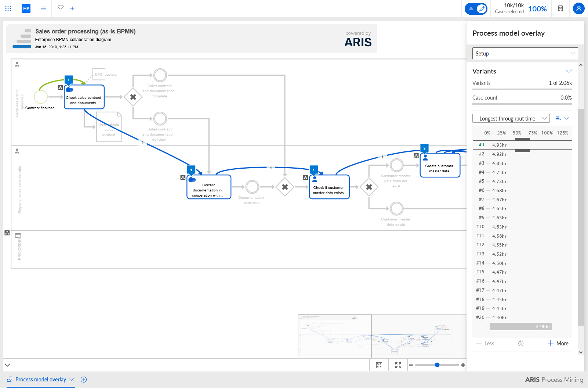Open the Longest throughput time dropdown
This screenshot has height=388, width=588.
pos(511,118)
